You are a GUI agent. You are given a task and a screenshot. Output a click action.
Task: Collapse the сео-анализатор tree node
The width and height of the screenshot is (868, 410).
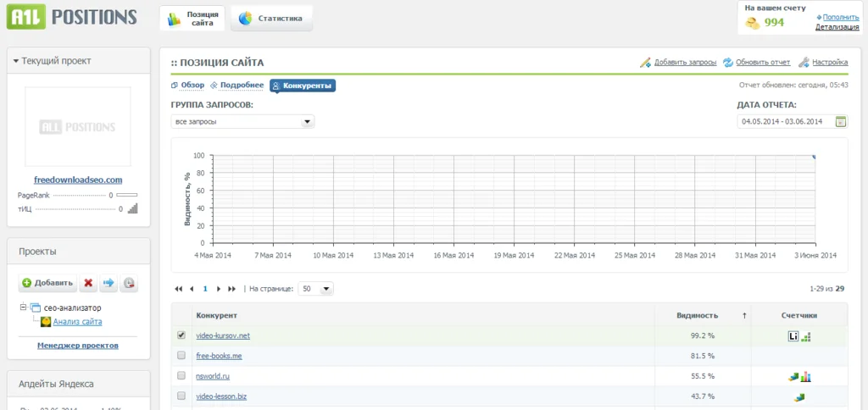(23, 307)
